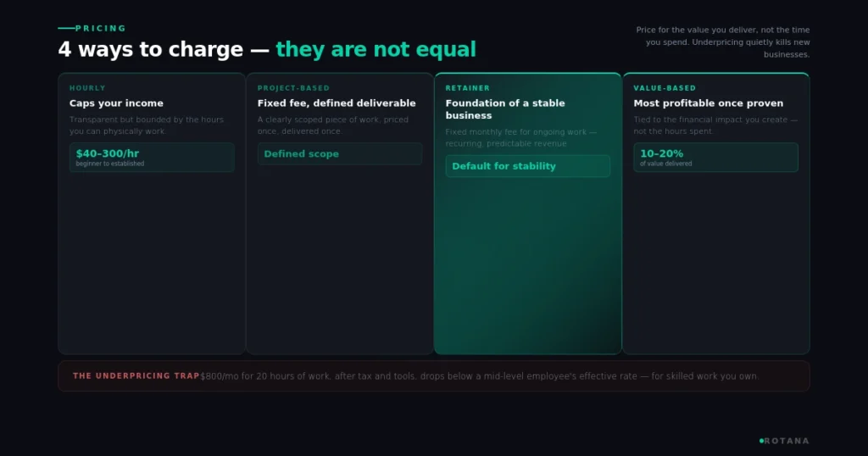The width and height of the screenshot is (868, 456).
Task: Click the '4 ways to charge' title
Action: (151, 49)
